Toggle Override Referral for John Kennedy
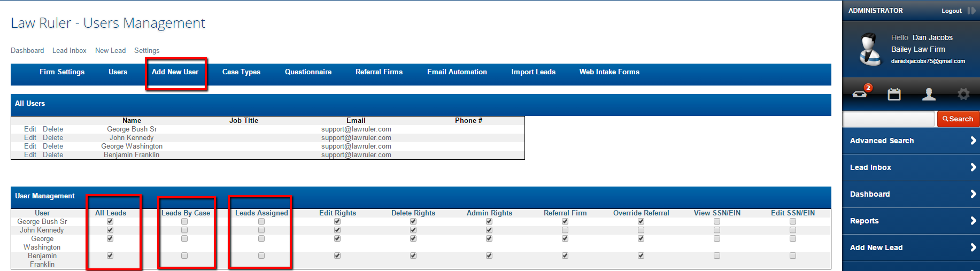 click(641, 230)
